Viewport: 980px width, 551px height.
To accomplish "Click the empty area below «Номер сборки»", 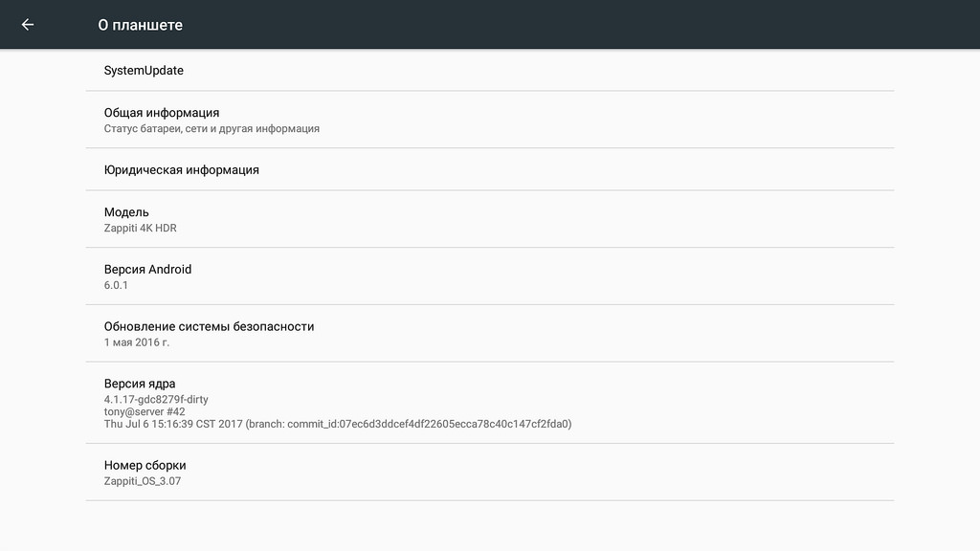I will coord(490,525).
